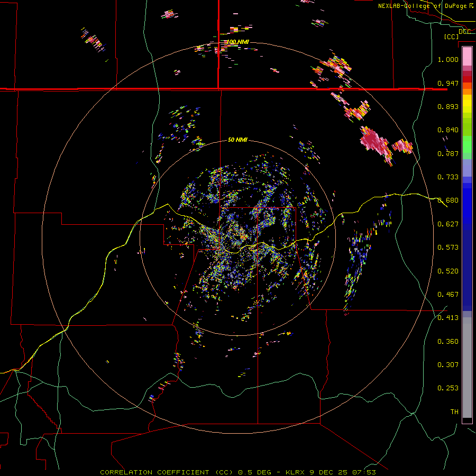Pick the light pink swatch on color bar
Image resolution: width=476 pixels, height=476 pixels.
467,57
